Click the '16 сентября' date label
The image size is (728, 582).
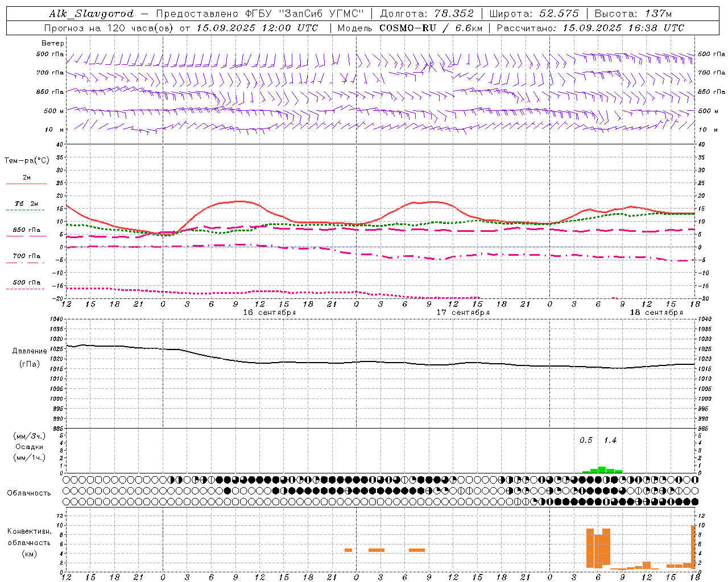click(x=270, y=313)
